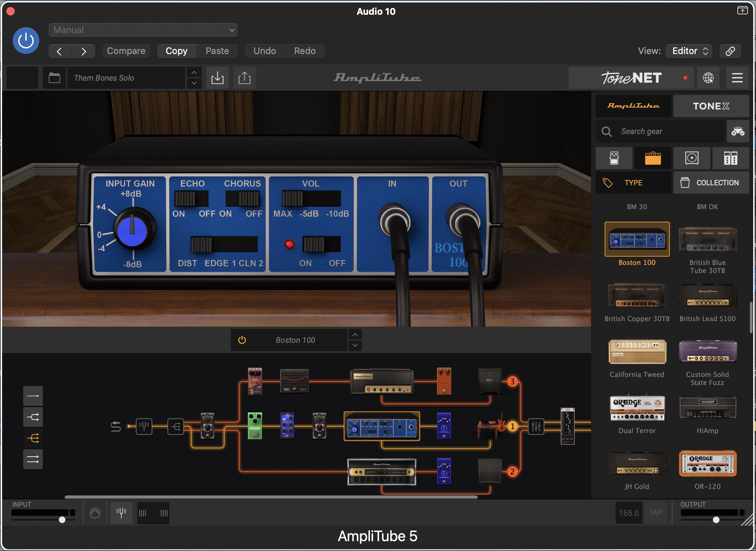Screen dimensions: 756x551
Task: Toggle the plugin power bypass button
Action: pyautogui.click(x=26, y=41)
